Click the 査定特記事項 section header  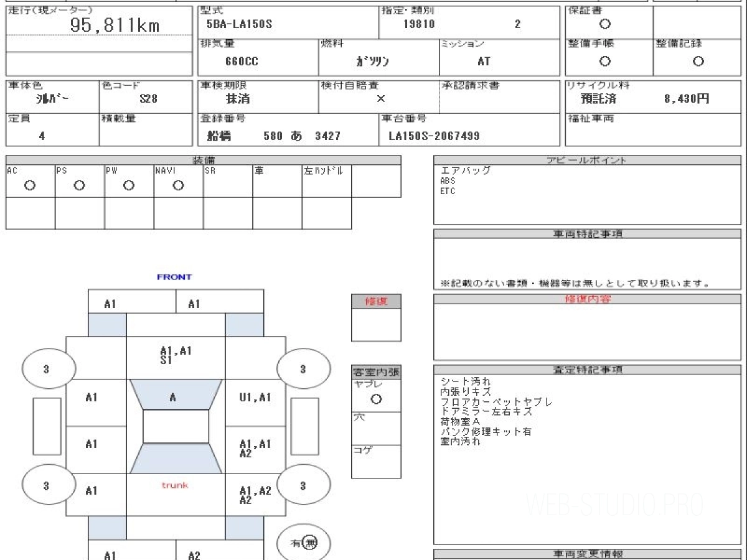587,370
